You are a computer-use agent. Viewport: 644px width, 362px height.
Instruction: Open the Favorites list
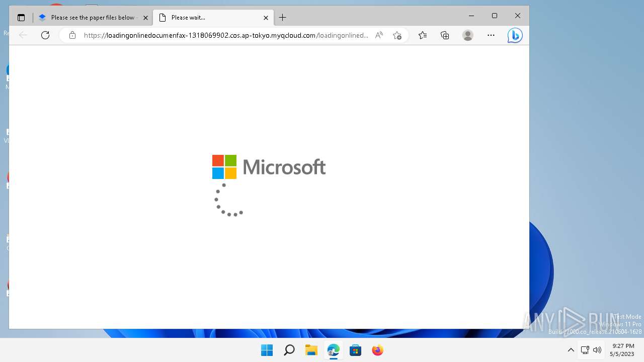tap(423, 35)
